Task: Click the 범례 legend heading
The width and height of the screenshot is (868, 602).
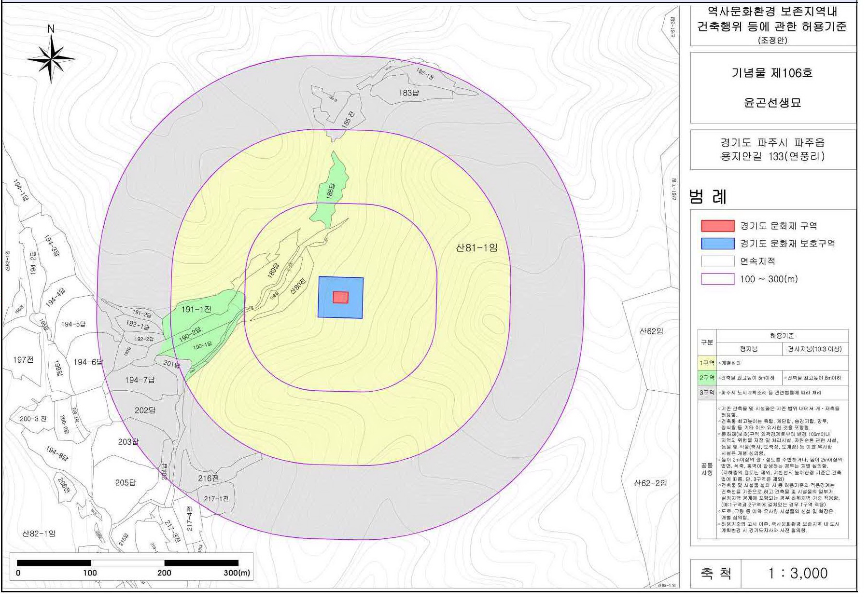Action: pos(707,196)
